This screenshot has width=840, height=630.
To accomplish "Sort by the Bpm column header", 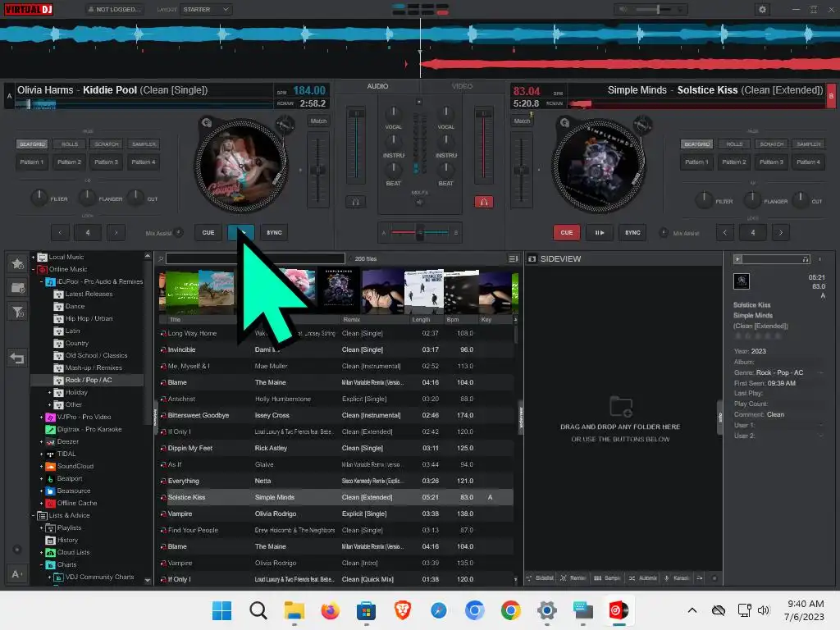I will [453, 320].
